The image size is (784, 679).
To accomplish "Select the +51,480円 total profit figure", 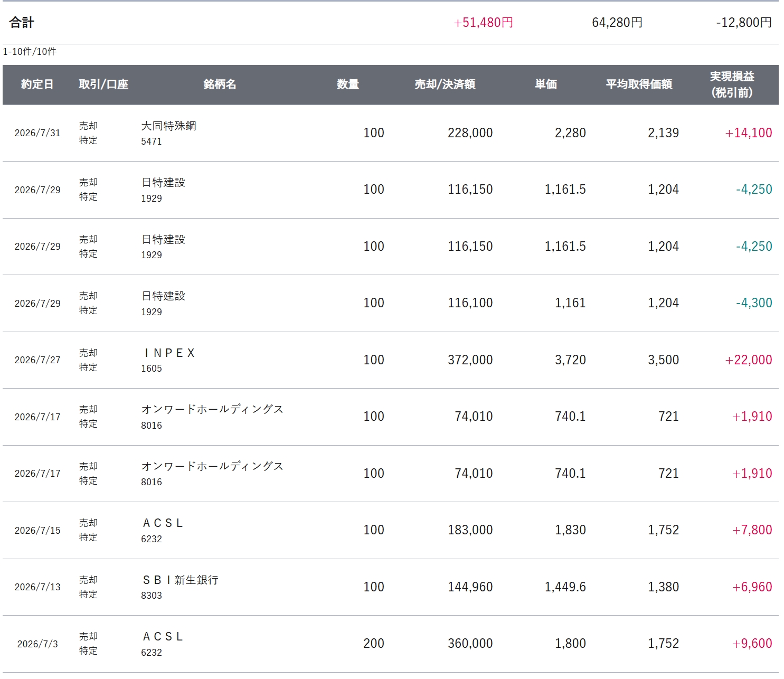I will pyautogui.click(x=484, y=23).
